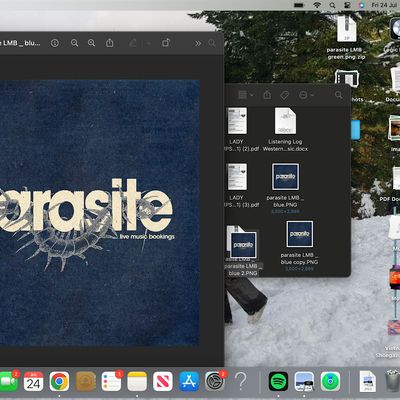This screenshot has height=400, width=400.
Task: Click the Finder tags icon
Action: [x=284, y=95]
